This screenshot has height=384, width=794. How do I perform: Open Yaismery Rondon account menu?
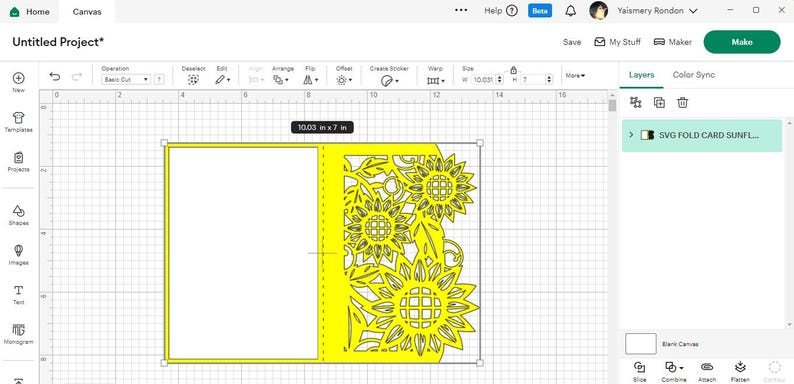click(657, 11)
